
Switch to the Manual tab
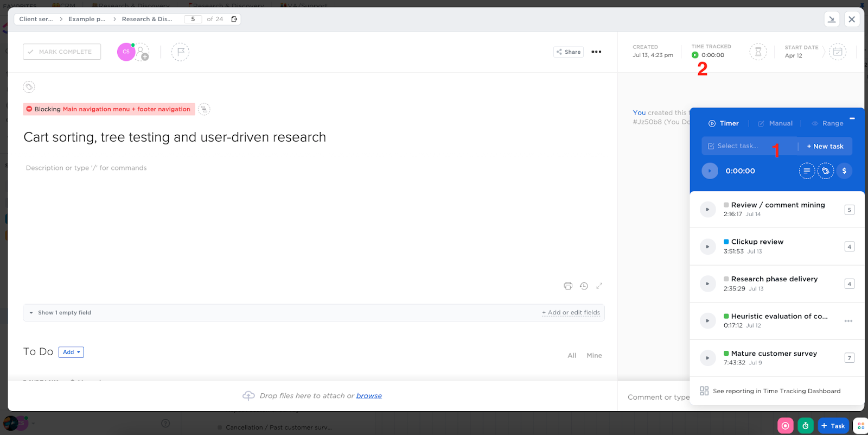pos(775,123)
